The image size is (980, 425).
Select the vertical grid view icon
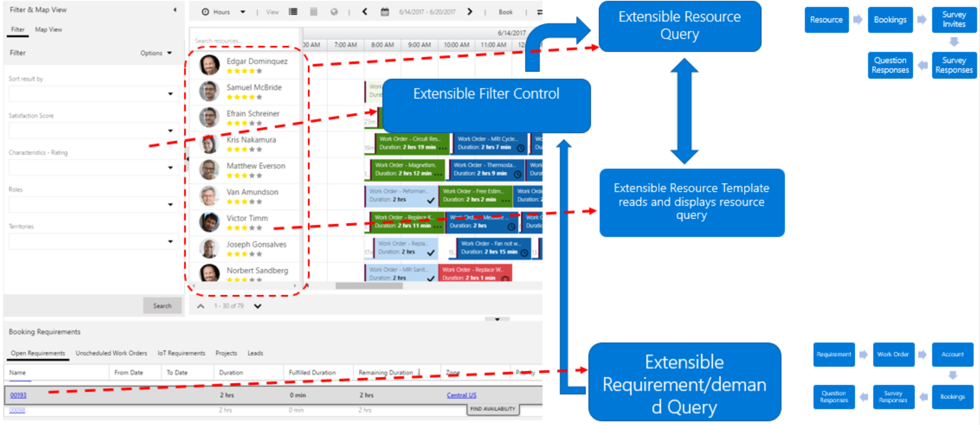point(313,12)
